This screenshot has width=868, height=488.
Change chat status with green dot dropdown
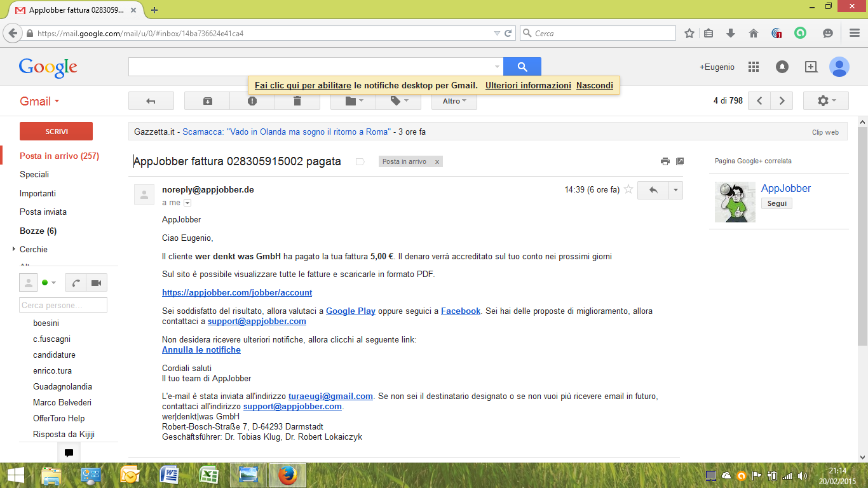click(x=49, y=283)
